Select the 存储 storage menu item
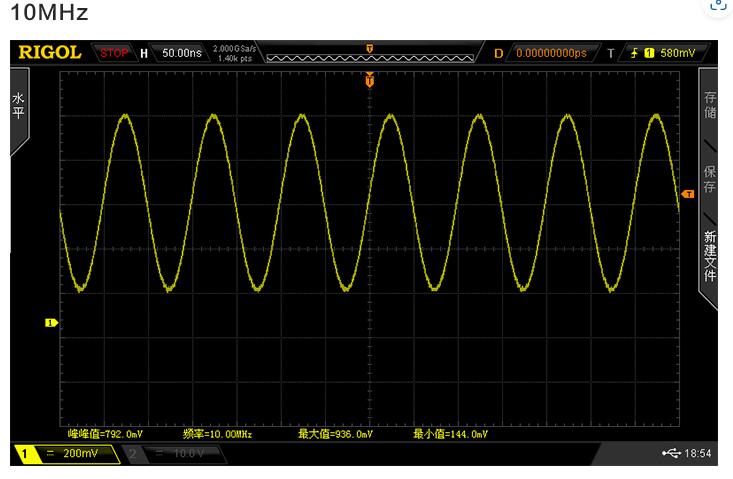 pos(709,105)
